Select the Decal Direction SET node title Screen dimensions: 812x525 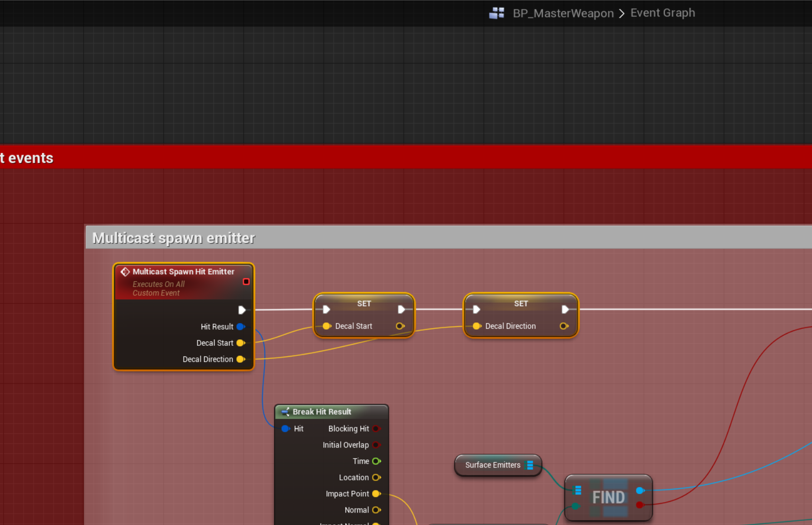[520, 304]
